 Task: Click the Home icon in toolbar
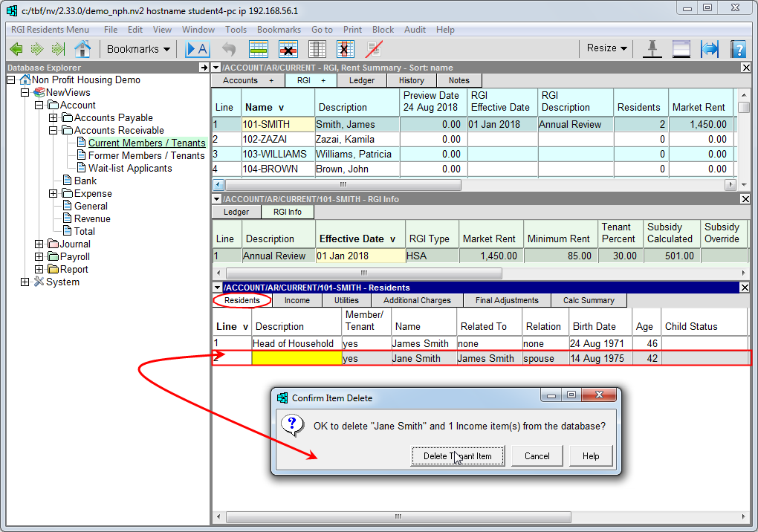(x=82, y=49)
